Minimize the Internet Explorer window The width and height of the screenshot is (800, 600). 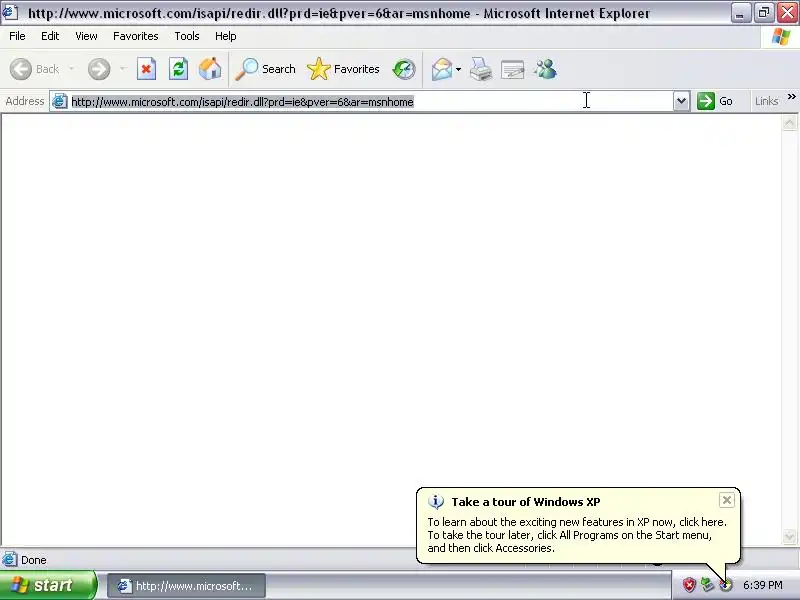click(x=740, y=13)
